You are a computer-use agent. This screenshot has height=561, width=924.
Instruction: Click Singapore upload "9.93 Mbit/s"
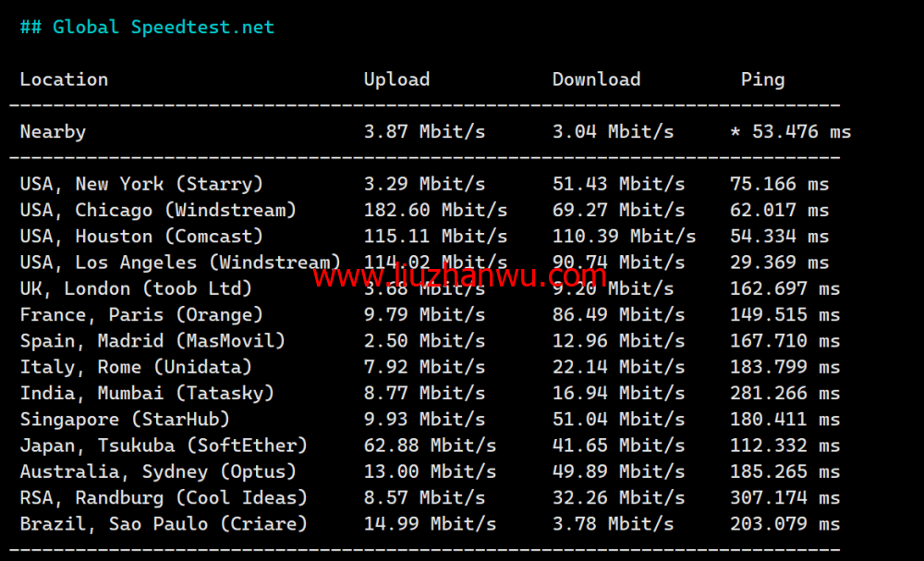pyautogui.click(x=424, y=419)
